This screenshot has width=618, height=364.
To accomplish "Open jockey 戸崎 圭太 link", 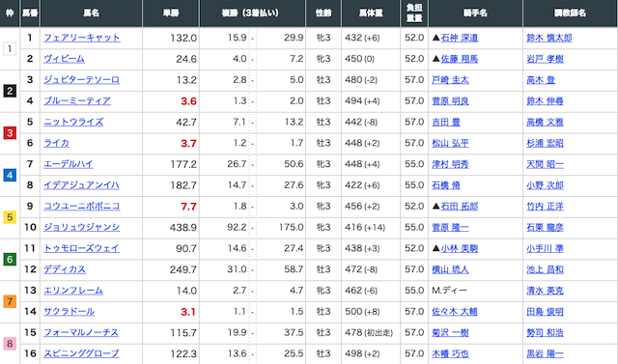I will coord(450,80).
